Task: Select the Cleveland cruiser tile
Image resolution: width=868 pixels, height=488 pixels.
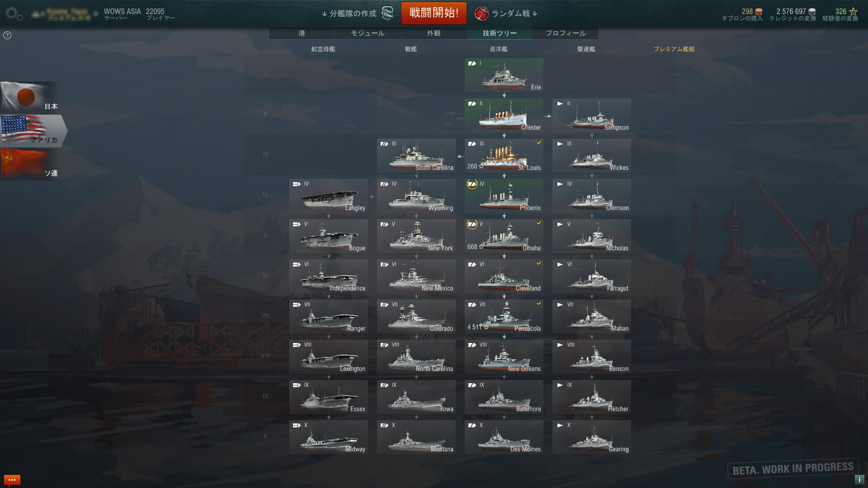Action: (x=504, y=276)
